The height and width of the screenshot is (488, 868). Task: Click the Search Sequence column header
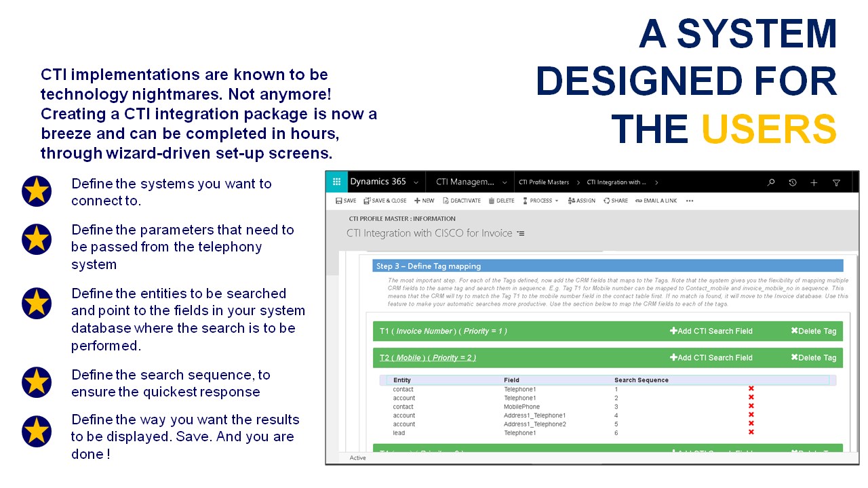point(642,380)
